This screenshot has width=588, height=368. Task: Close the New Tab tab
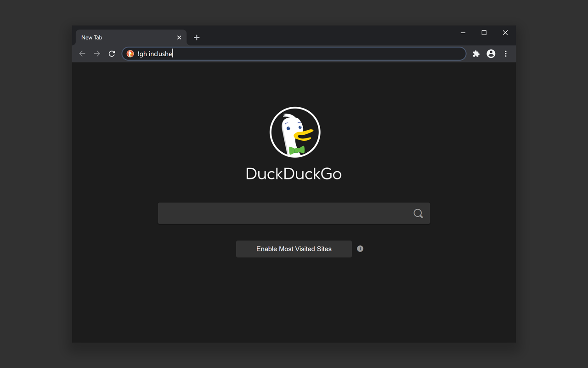(x=179, y=38)
